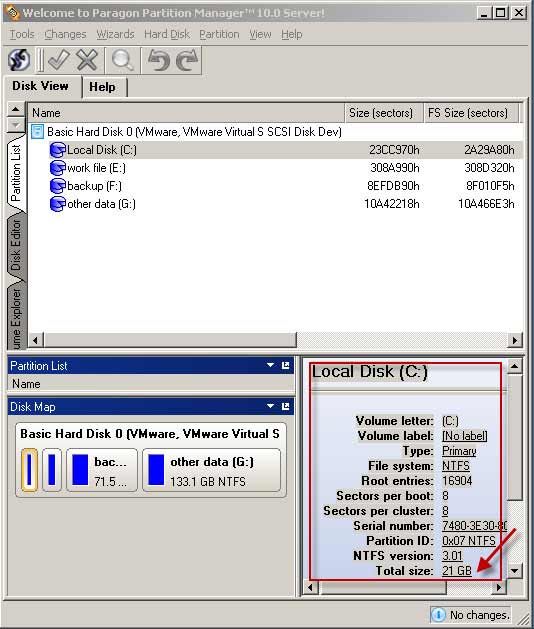Click the properties pane horizontal scroll left arrow

311,588
